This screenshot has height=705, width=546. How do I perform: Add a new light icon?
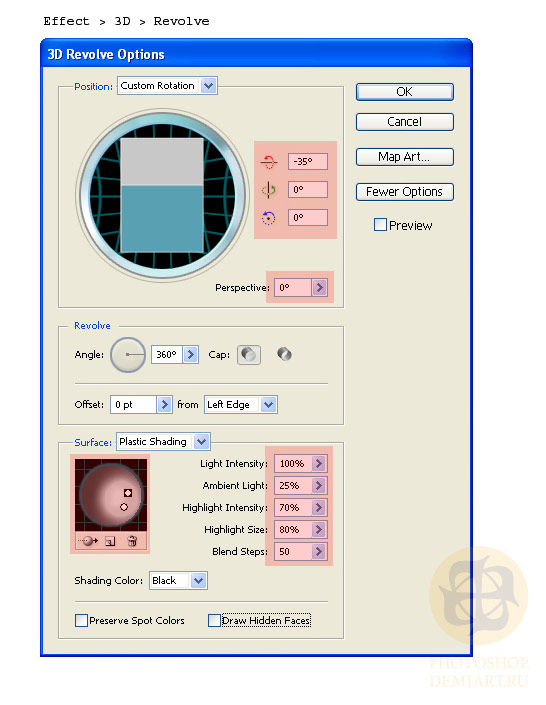[110, 541]
